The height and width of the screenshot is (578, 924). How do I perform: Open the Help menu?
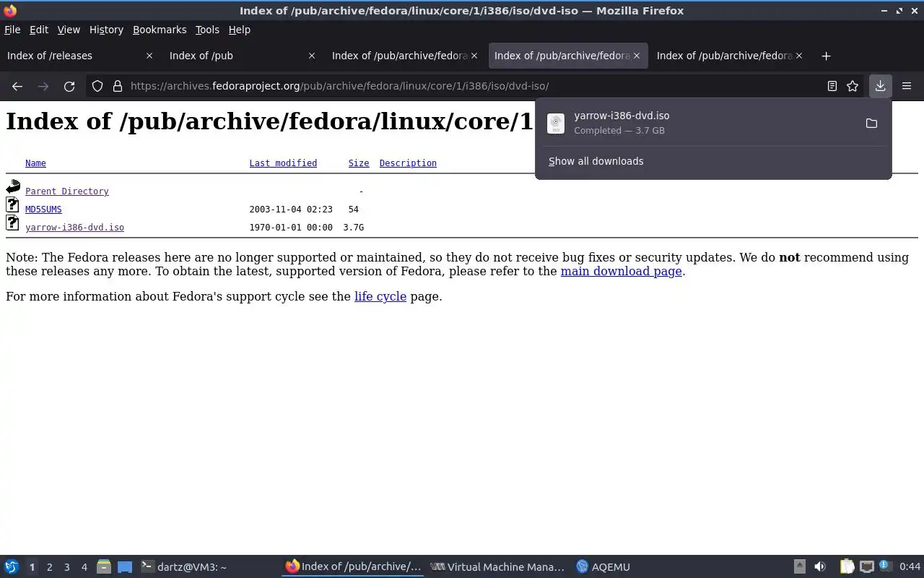(240, 30)
